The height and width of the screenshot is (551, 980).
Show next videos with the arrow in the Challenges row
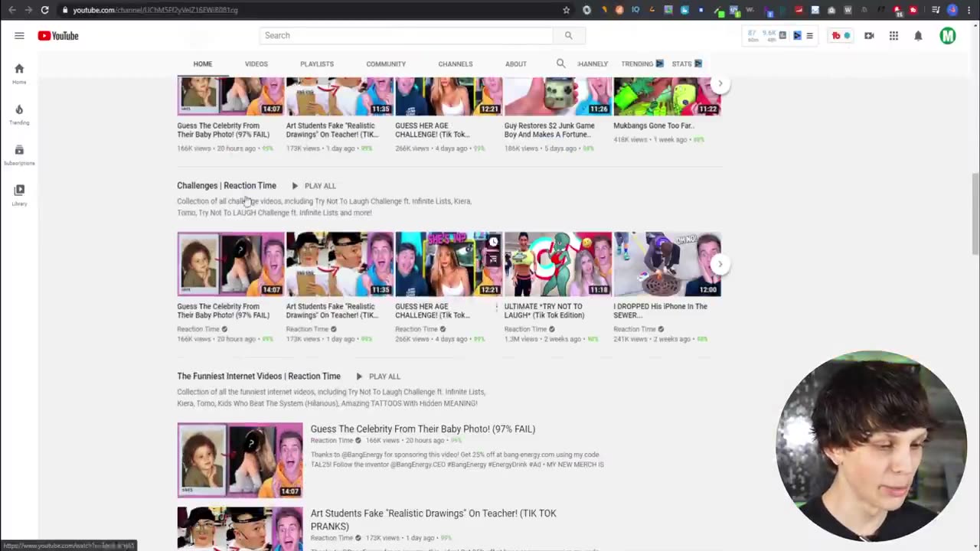tap(720, 264)
